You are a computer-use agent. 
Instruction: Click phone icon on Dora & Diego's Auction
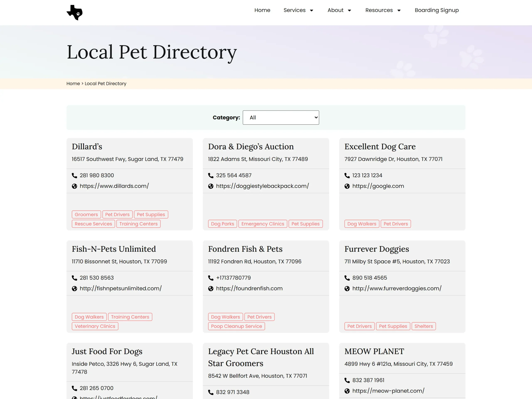[x=211, y=176]
